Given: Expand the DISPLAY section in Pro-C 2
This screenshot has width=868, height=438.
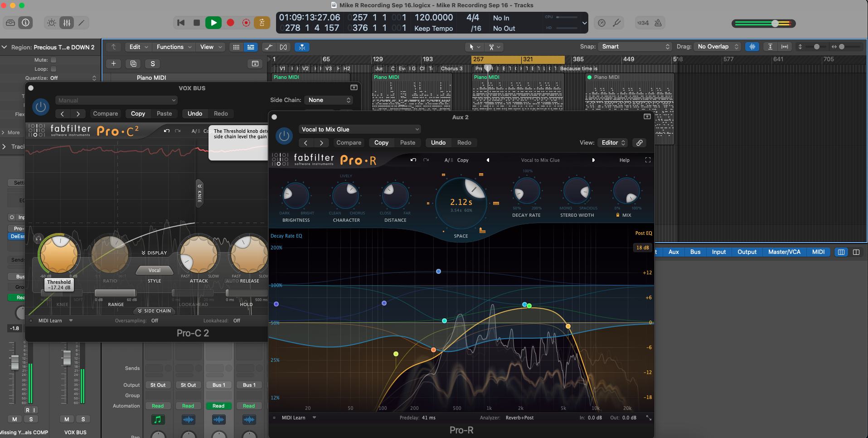Looking at the screenshot, I should point(155,253).
